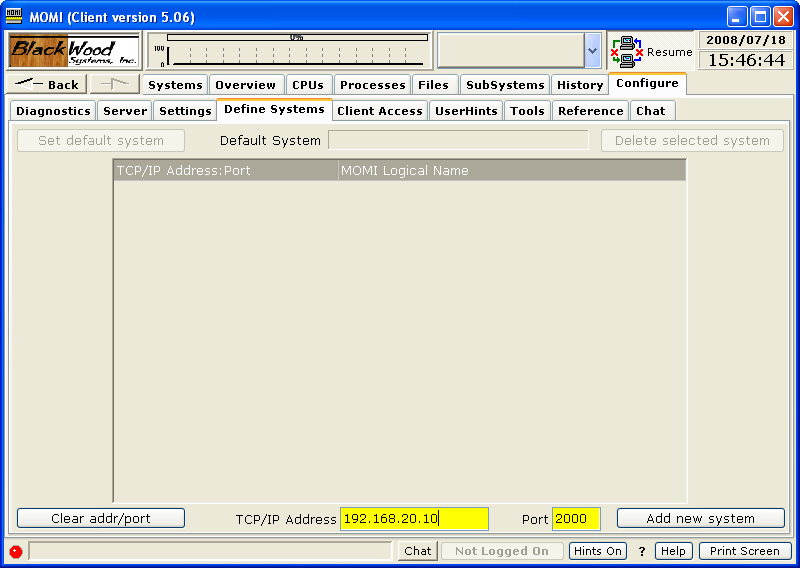Screen dimensions: 800x568
Task: Click the date display 2008/07/18
Action: click(746, 40)
